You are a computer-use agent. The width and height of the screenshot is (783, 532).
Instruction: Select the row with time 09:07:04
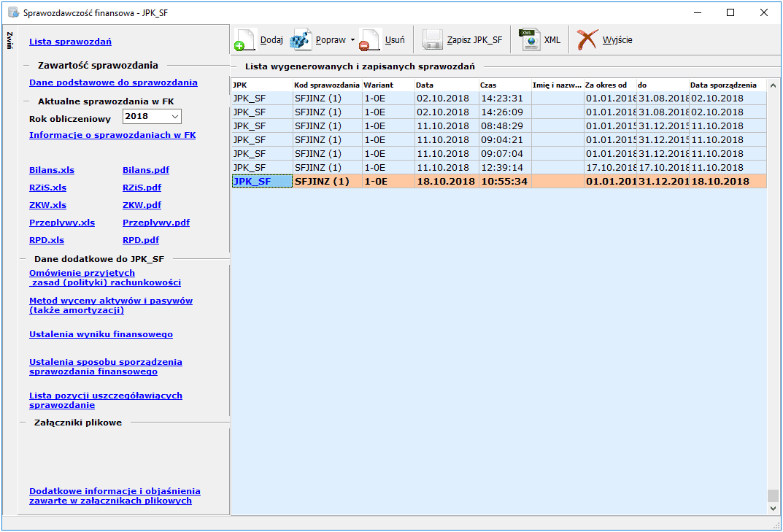pyautogui.click(x=499, y=154)
